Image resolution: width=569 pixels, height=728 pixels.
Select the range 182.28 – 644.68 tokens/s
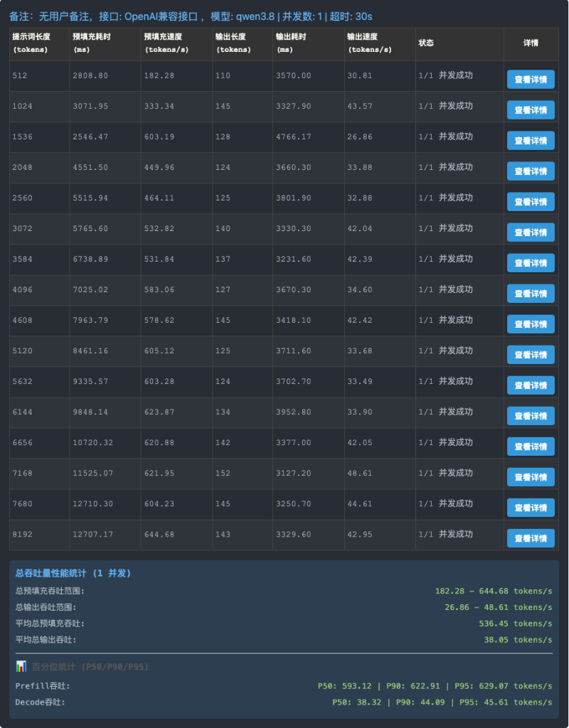click(494, 591)
